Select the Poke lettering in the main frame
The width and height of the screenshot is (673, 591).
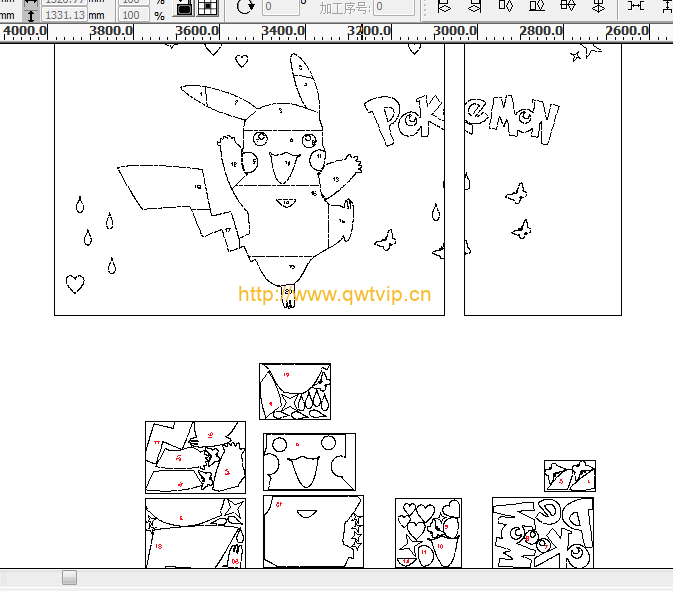[404, 120]
